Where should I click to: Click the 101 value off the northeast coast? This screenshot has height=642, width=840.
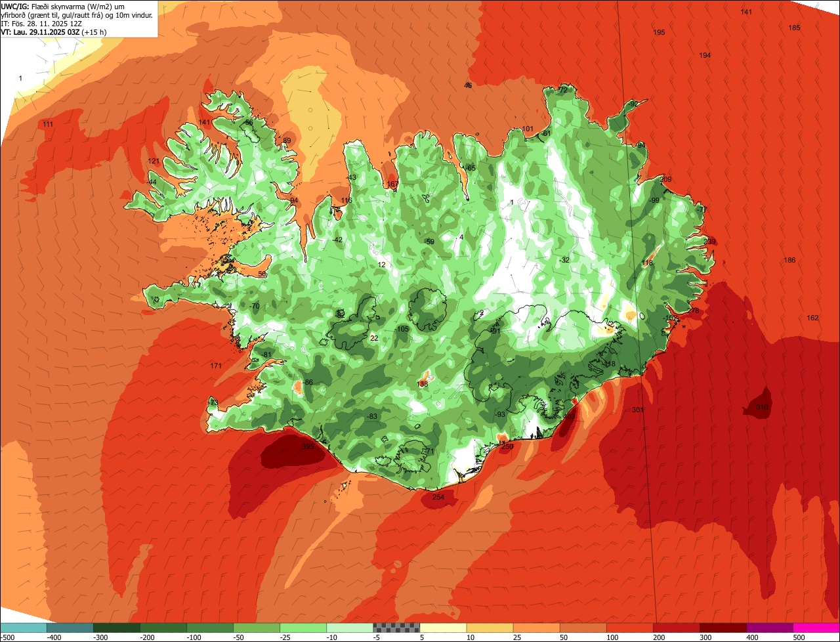click(x=528, y=129)
